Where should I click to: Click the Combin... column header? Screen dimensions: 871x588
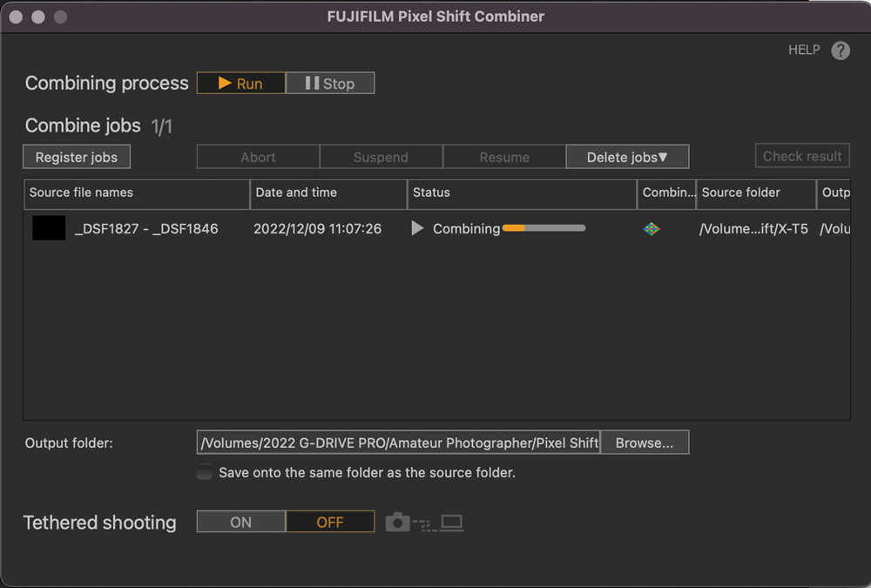coord(666,193)
